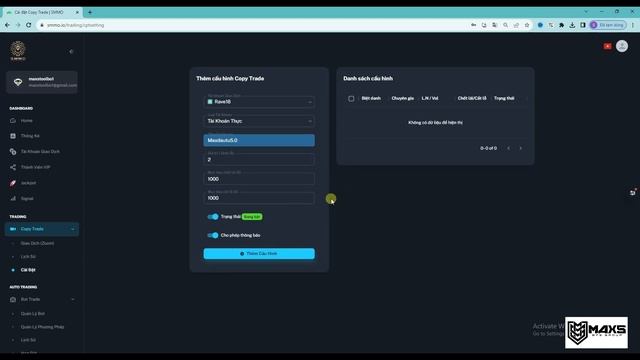Open Quản Lý Phương Pháp submenu item
640x360 pixels.
point(42,327)
